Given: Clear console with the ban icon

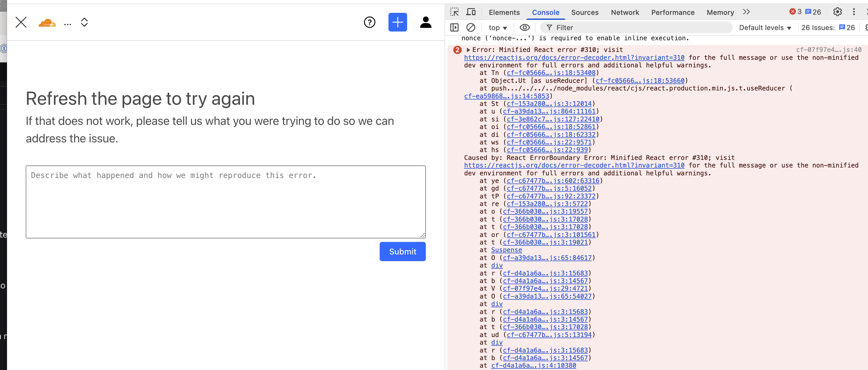Looking at the screenshot, I should tap(471, 28).
